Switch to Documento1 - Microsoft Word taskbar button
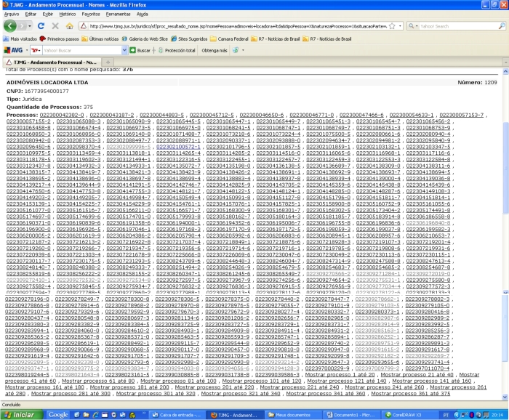This screenshot has height=420, width=509. coord(351,415)
